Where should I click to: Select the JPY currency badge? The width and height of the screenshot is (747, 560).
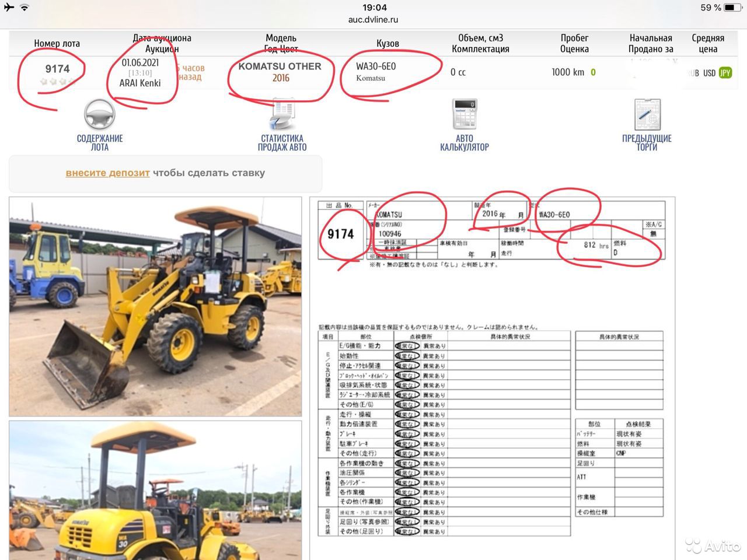point(725,73)
